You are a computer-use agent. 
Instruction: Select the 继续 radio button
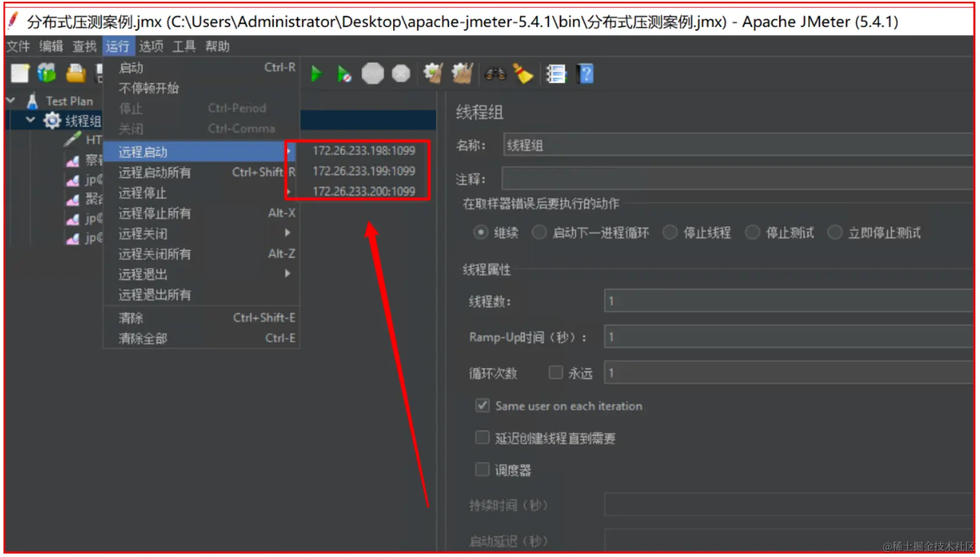click(x=480, y=233)
